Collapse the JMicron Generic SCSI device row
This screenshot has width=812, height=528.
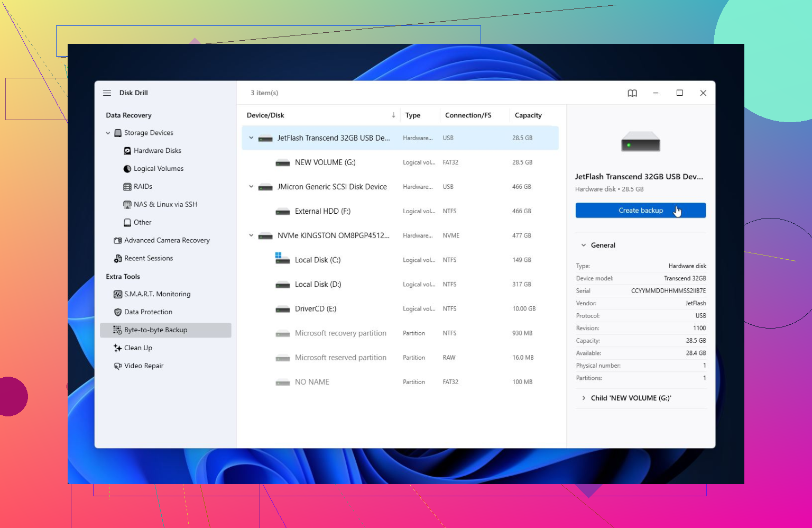coord(251,187)
